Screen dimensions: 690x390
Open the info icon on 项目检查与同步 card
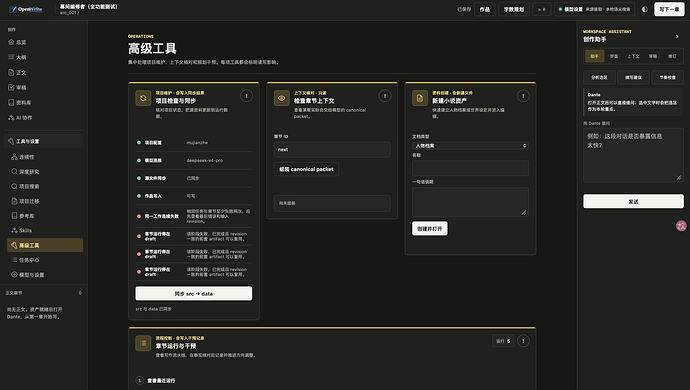pyautogui.click(x=246, y=96)
